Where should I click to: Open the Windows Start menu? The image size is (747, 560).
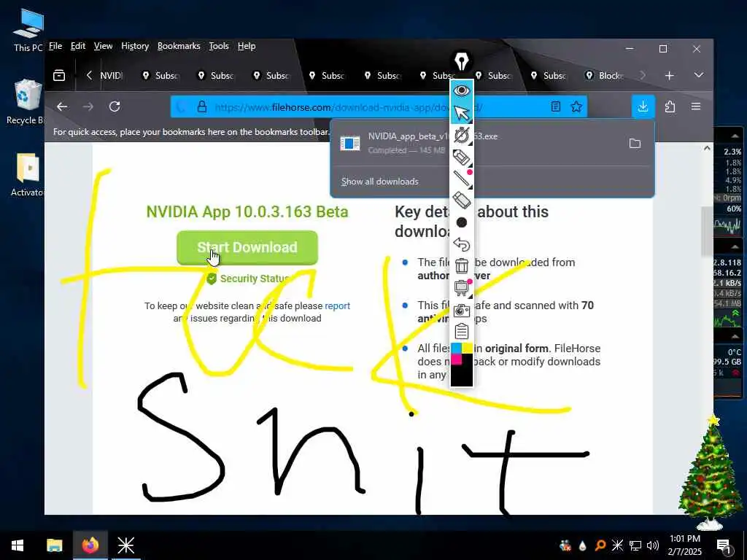(x=18, y=545)
